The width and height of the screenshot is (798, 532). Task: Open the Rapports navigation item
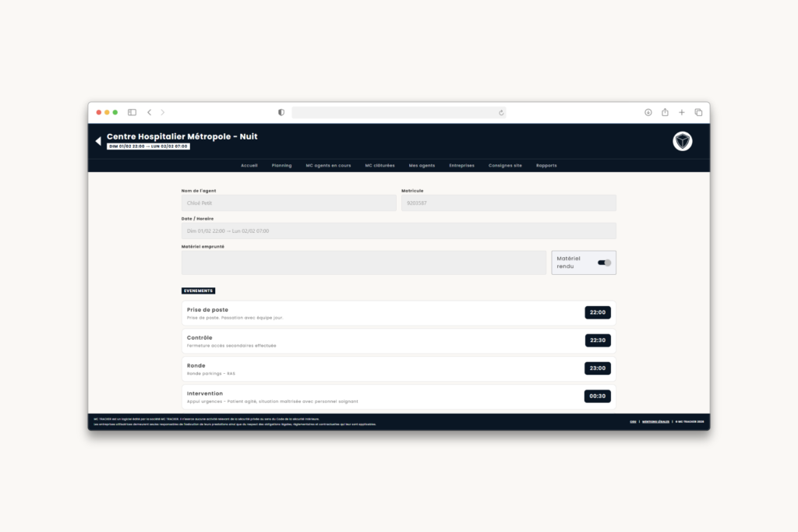(546, 165)
